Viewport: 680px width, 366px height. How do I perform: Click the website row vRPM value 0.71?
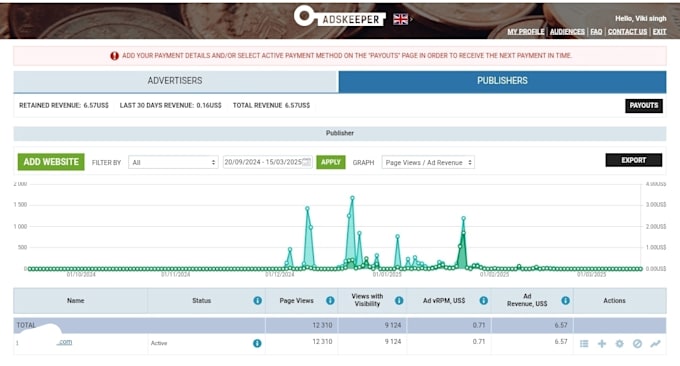pos(479,342)
